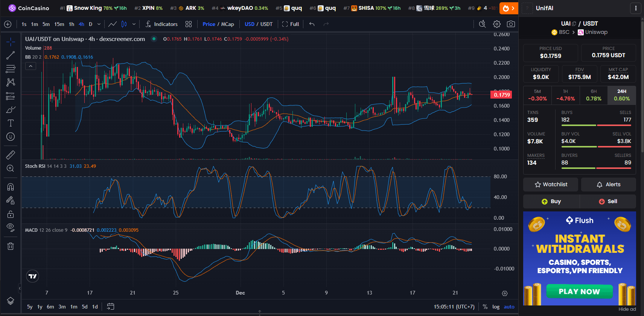The width and height of the screenshot is (644, 316).
Task: Remove drawings with the trash icon
Action: pyautogui.click(x=11, y=246)
